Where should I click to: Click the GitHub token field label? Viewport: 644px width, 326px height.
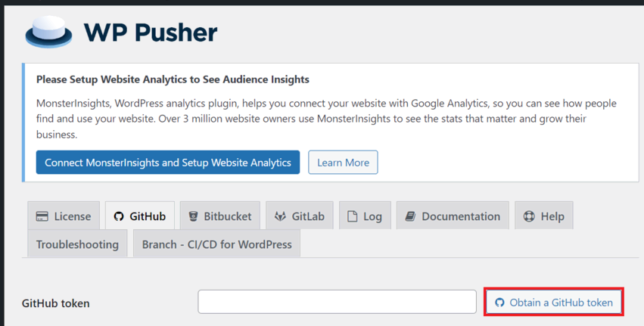pyautogui.click(x=55, y=303)
